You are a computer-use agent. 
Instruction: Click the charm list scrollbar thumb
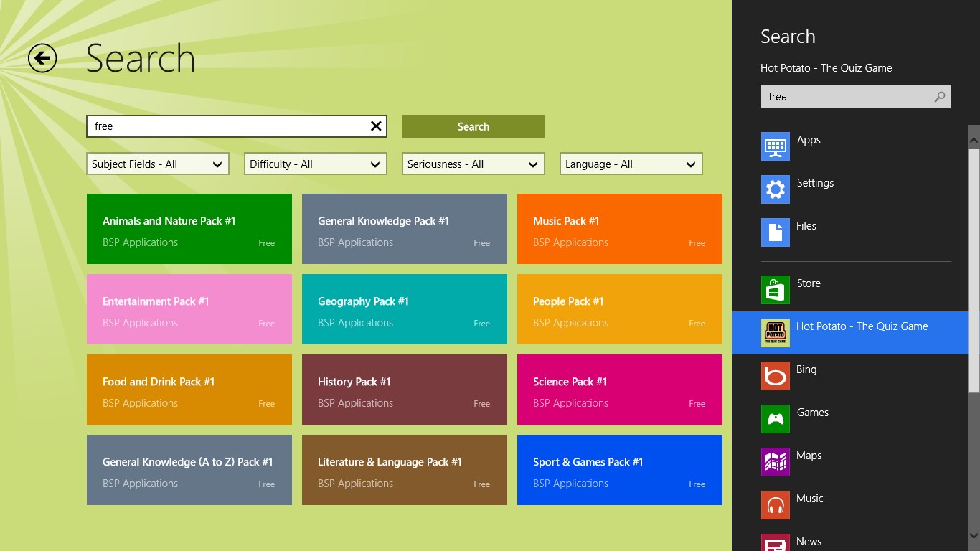pos(974,270)
